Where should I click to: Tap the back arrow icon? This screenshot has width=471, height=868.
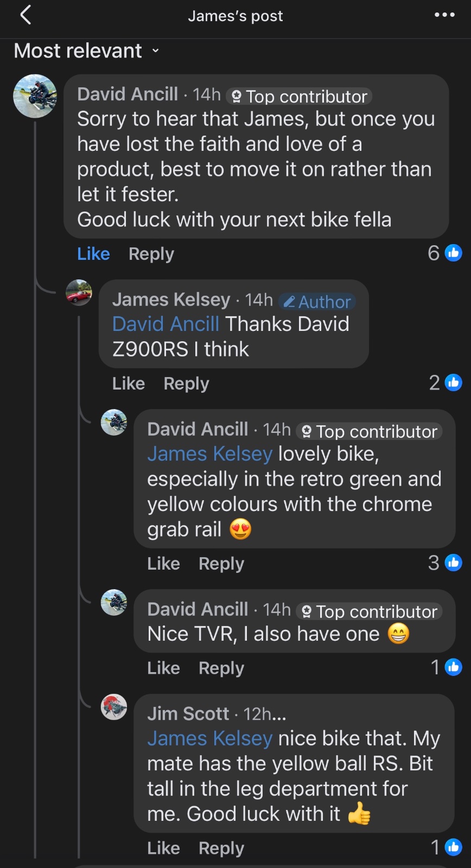(26, 15)
